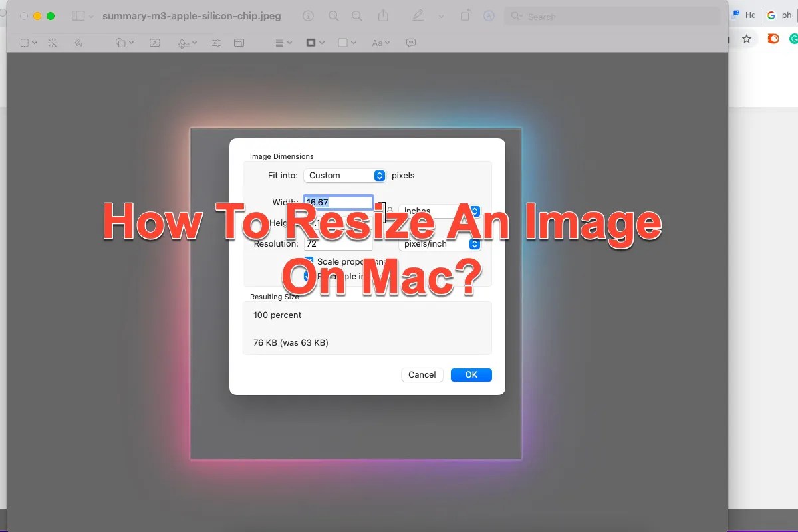Click the Share icon in the title bar

[x=384, y=15]
